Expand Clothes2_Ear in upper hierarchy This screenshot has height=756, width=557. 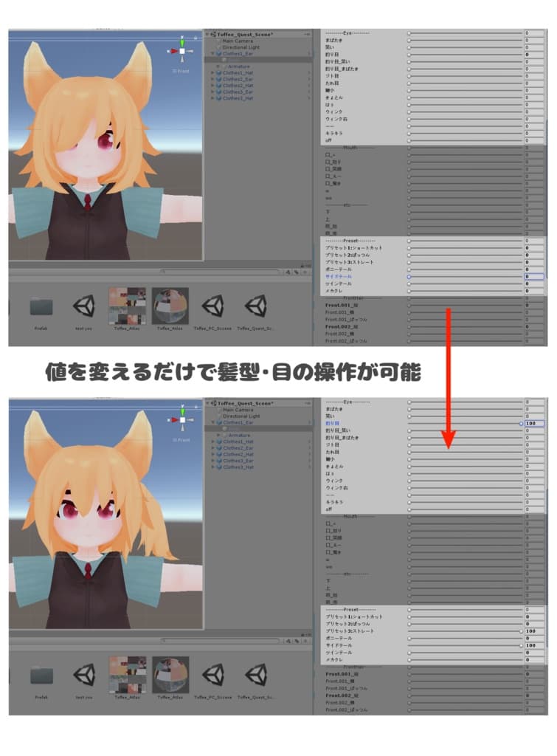coord(212,79)
